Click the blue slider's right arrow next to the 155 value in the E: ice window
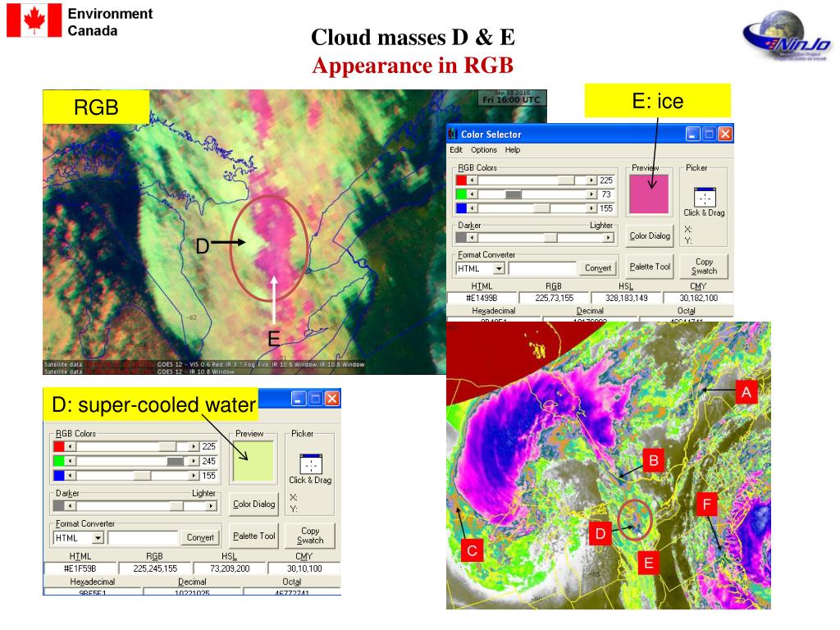This screenshot has height=630, width=840. pyautogui.click(x=591, y=208)
